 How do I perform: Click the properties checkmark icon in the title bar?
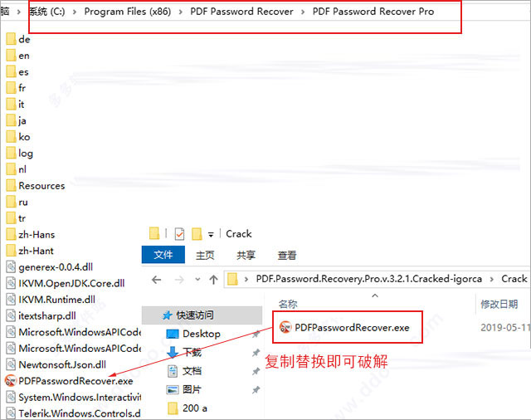click(179, 234)
